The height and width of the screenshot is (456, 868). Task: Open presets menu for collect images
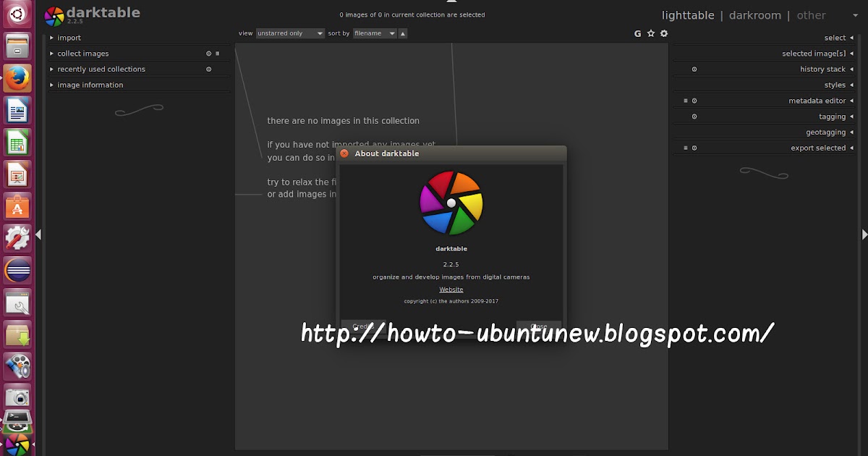coord(217,54)
